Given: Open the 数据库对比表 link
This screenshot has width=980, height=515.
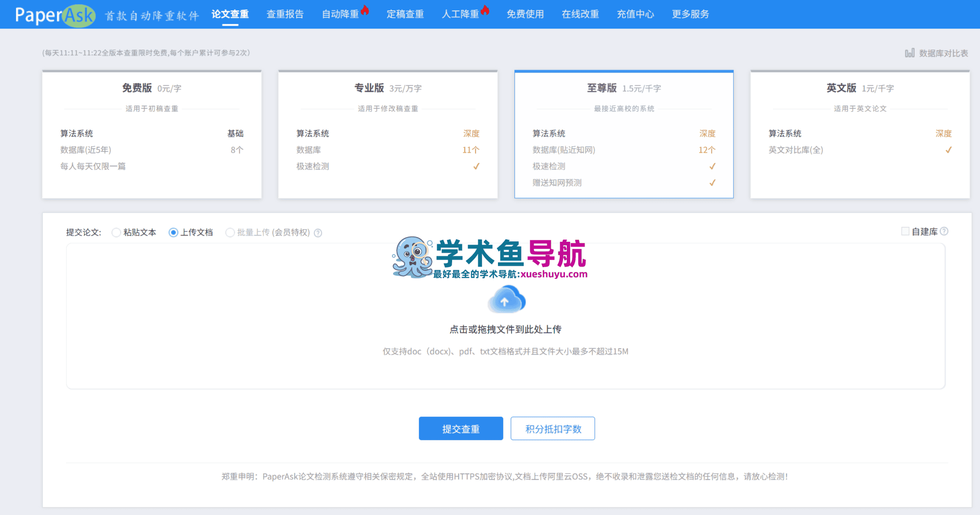Looking at the screenshot, I should click(x=943, y=53).
